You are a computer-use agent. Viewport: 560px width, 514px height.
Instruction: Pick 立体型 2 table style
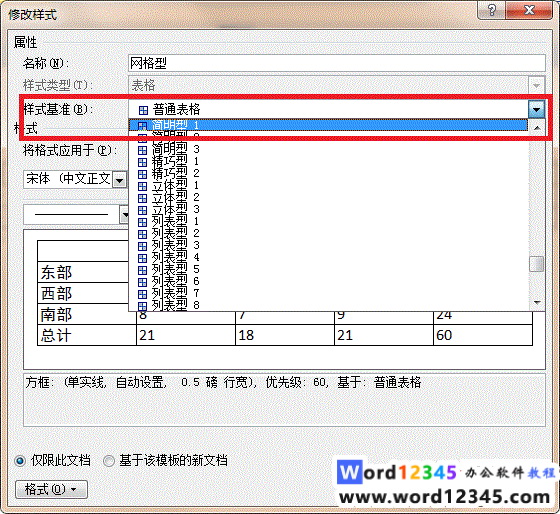(x=328, y=198)
